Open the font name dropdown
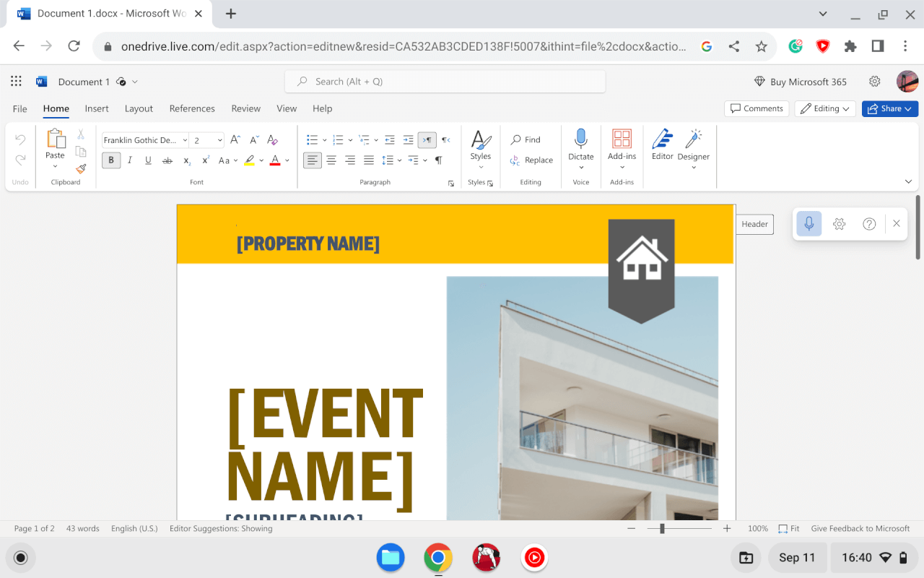This screenshot has width=924, height=578. tap(185, 140)
